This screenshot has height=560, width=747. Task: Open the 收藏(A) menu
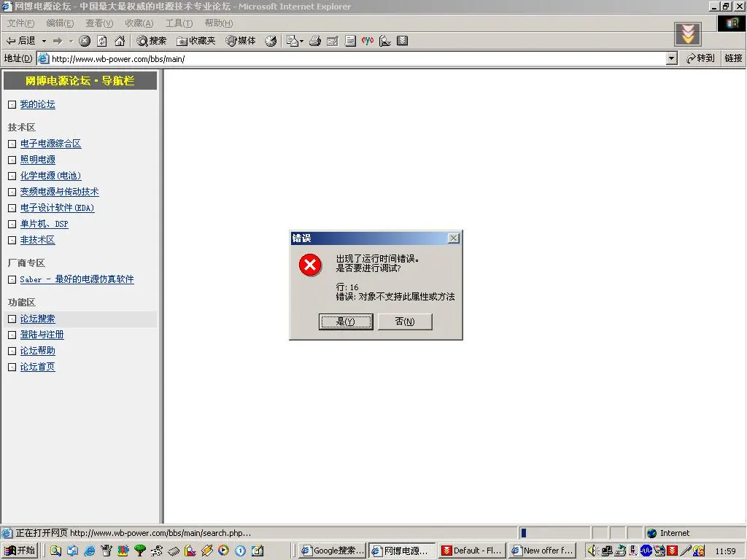[x=139, y=23]
